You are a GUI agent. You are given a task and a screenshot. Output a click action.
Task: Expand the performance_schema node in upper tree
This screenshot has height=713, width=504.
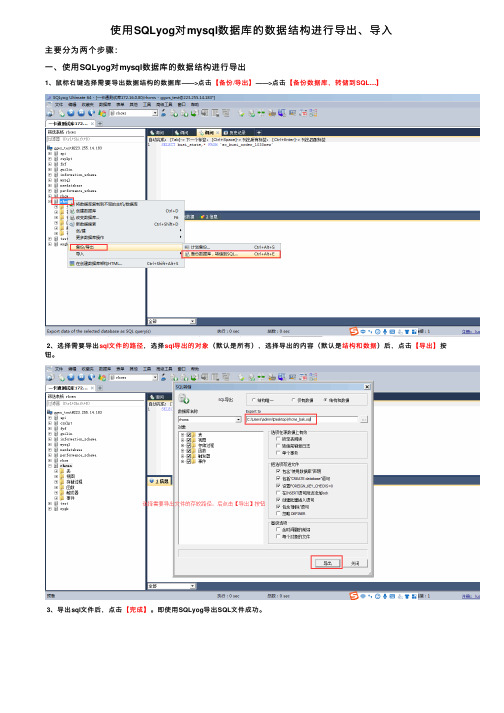(x=50, y=191)
